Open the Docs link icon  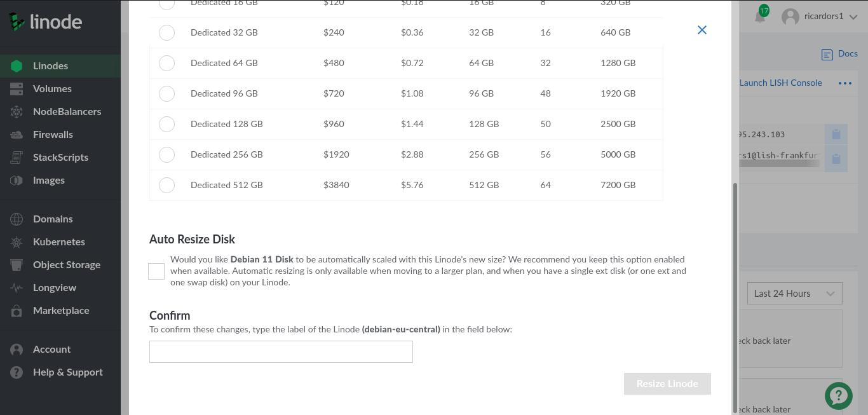coord(827,55)
